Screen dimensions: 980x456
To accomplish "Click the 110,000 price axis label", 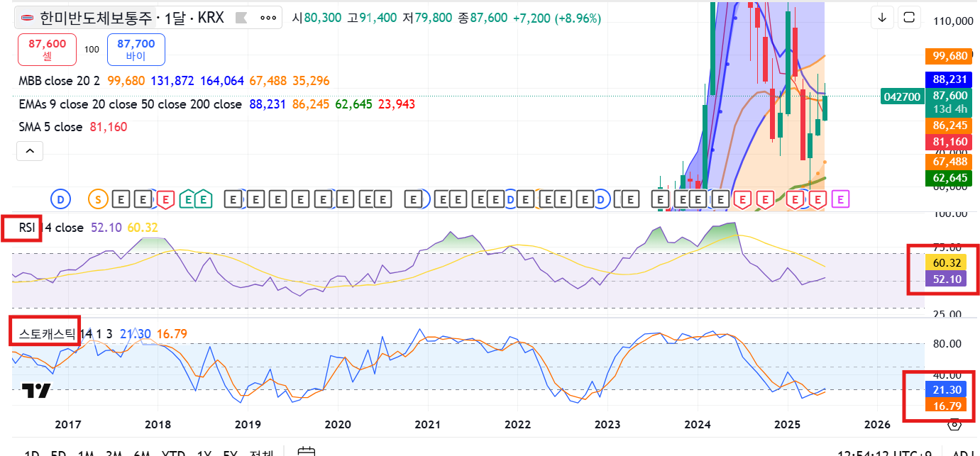I will (953, 22).
